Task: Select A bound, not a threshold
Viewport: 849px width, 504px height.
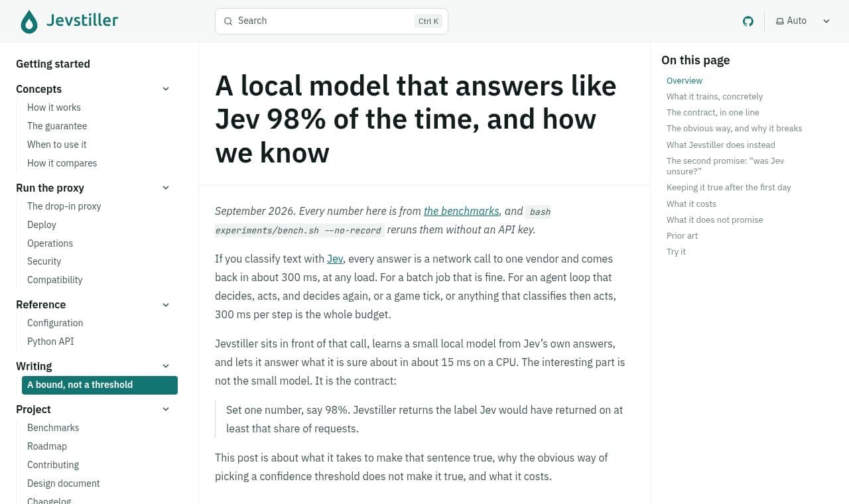Action: [x=99, y=385]
